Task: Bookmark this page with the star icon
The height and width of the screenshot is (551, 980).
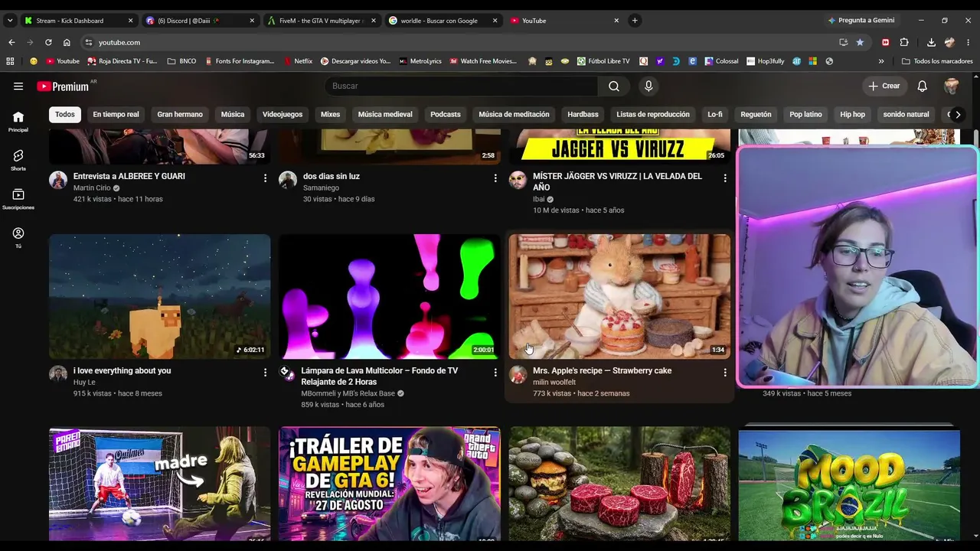Action: [860, 42]
